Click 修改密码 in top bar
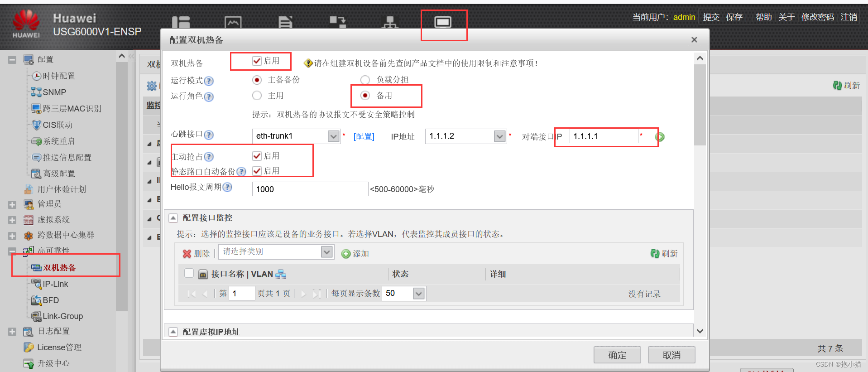This screenshot has height=372, width=868. pyautogui.click(x=818, y=17)
